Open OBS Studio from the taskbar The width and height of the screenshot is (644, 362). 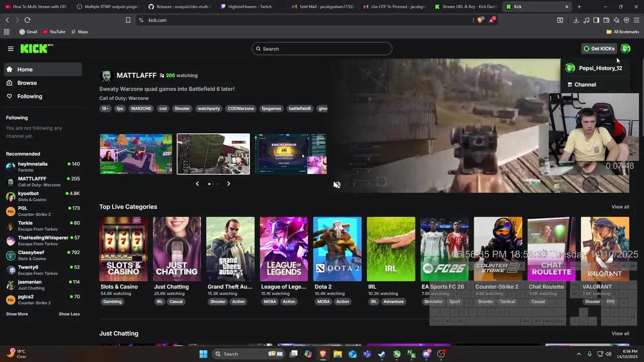(441, 354)
